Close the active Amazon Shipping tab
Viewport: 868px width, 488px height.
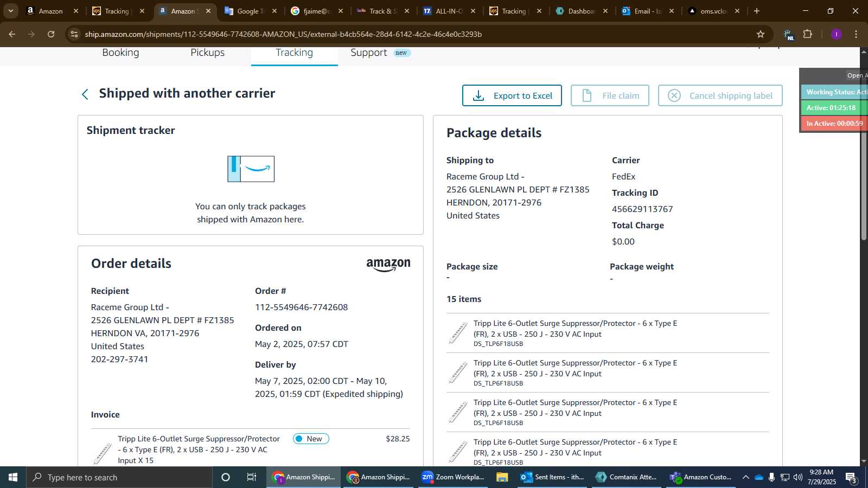pyautogui.click(x=208, y=11)
